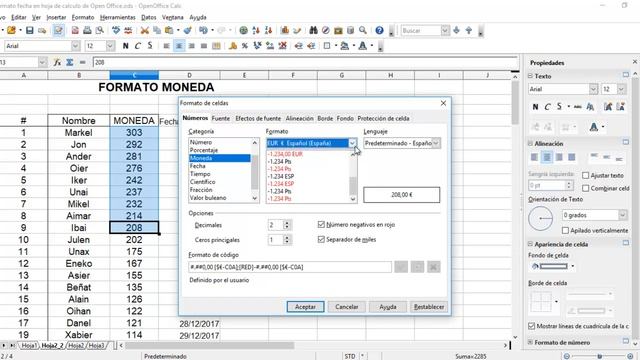Click the Restablecer button

(429, 307)
